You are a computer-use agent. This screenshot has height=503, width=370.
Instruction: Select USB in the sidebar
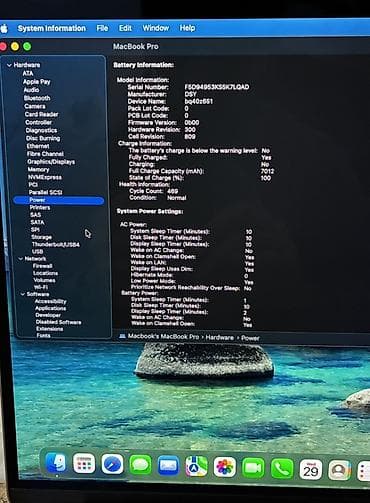click(37, 251)
